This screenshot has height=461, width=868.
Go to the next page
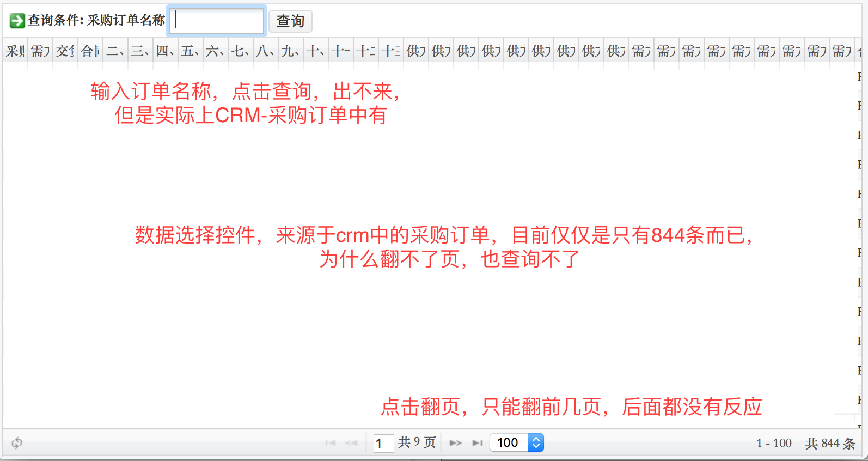point(455,443)
